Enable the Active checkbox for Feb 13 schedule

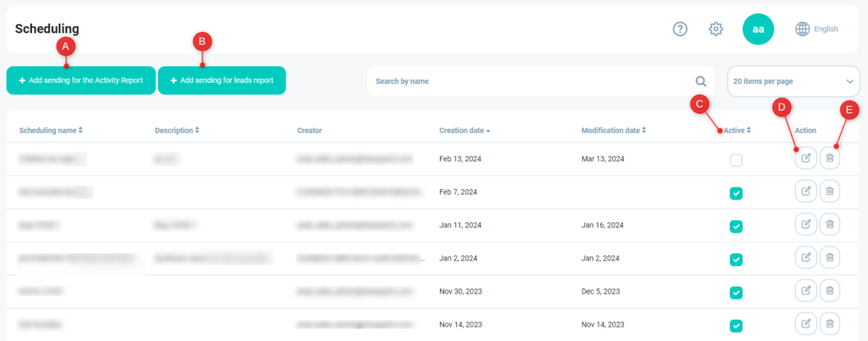point(736,160)
